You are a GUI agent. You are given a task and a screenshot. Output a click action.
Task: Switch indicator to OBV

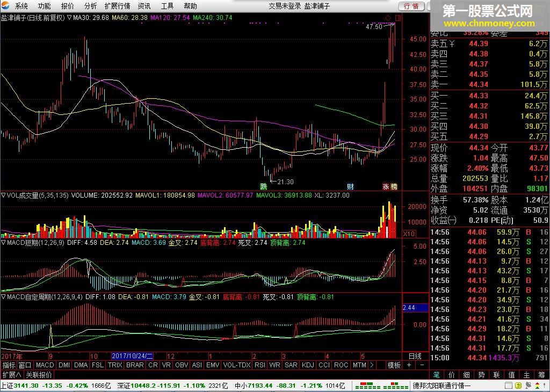point(182,365)
